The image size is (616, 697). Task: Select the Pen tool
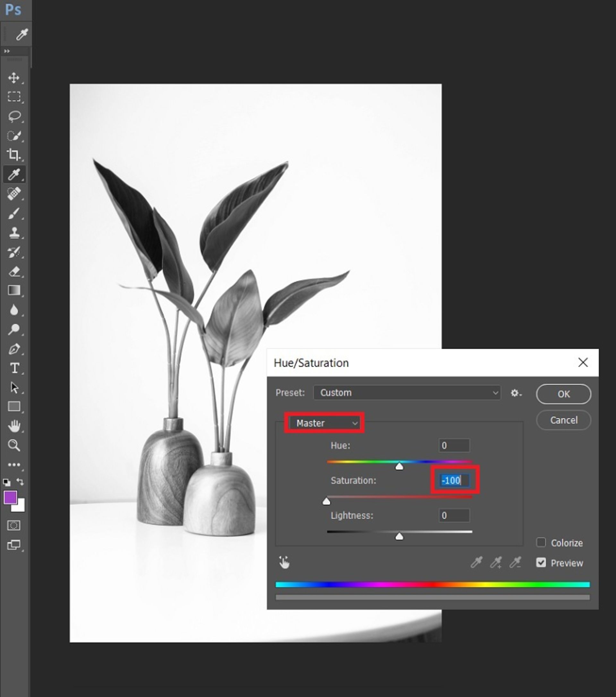(x=14, y=348)
